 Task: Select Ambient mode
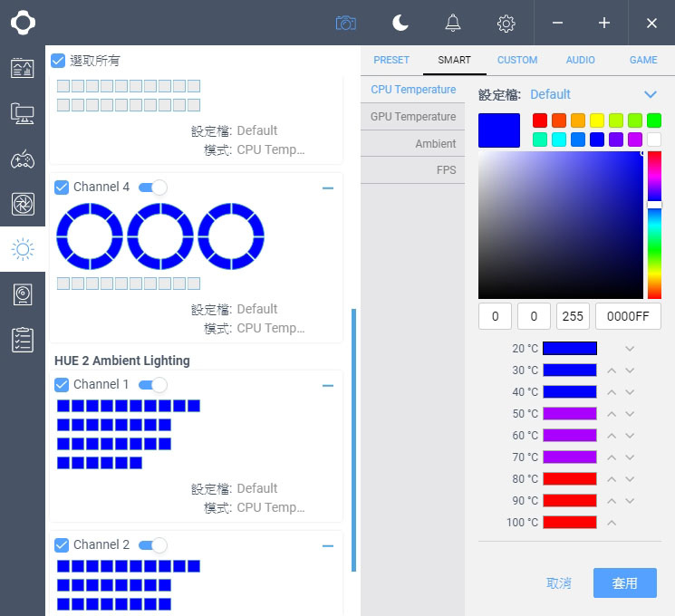[413, 144]
